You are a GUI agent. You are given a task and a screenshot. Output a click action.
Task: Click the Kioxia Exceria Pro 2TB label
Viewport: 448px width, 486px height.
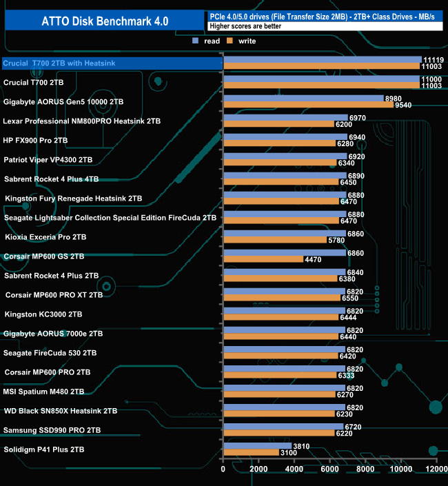pyautogui.click(x=45, y=237)
